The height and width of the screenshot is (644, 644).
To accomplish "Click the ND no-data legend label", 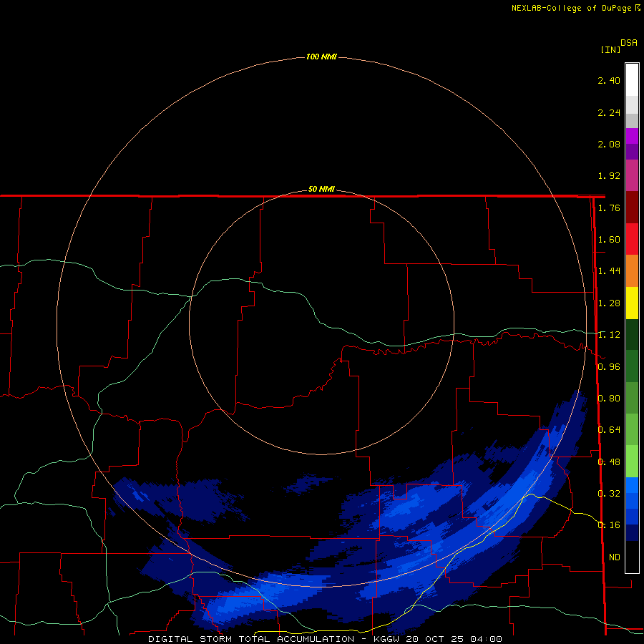I will click(615, 557).
